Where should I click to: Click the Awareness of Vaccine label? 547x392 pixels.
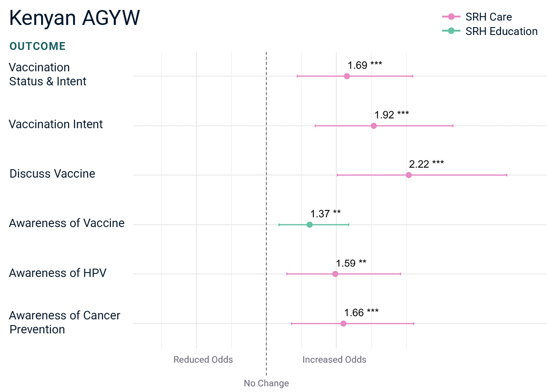coord(67,223)
